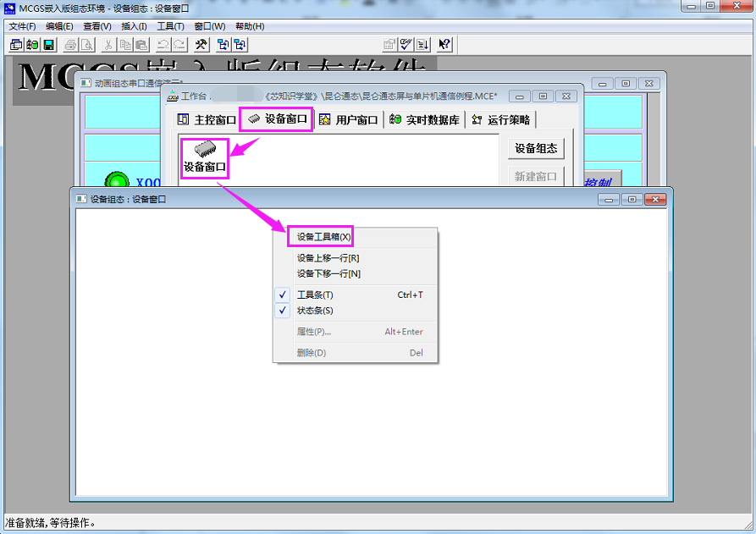Image resolution: width=756 pixels, height=534 pixels.
Task: Activate the context help arrow-question icon
Action: [x=444, y=45]
